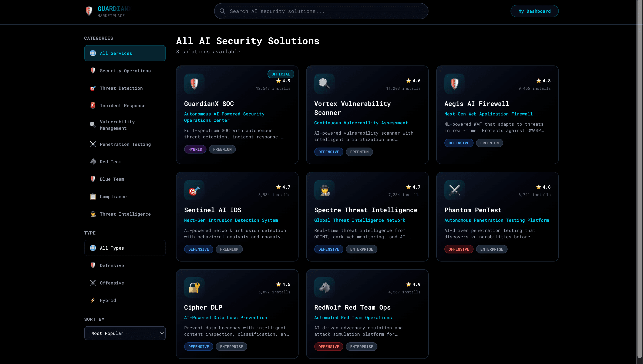
Task: Click the GuardianX shield logo icon
Action: click(x=89, y=11)
